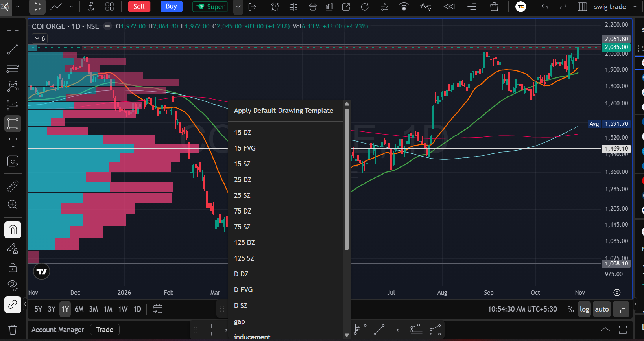Image resolution: width=644 pixels, height=341 pixels.
Task: Click the trash icon to remove drawings
Action: (13, 330)
